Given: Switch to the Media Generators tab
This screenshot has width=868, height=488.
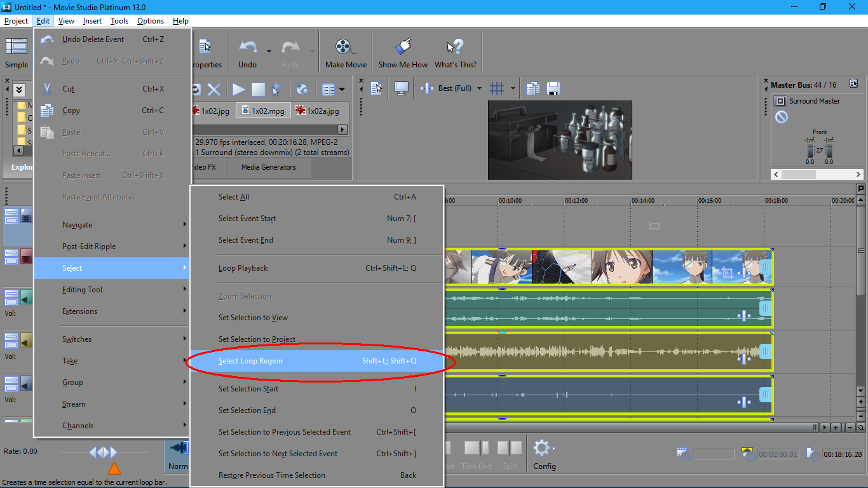Looking at the screenshot, I should [x=268, y=167].
